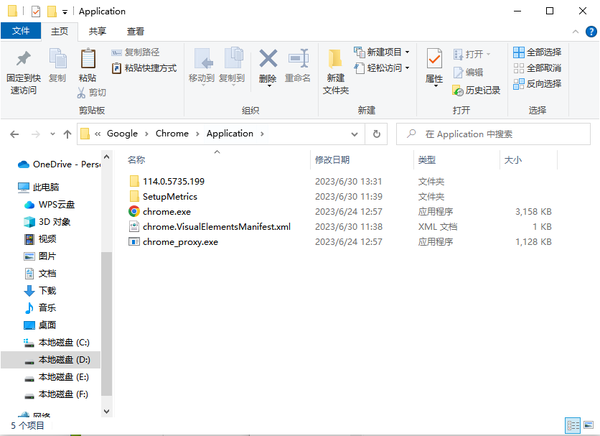Open Music (音乐) in navigation pane
Screen dimensions: 600x436
click(x=40, y=308)
